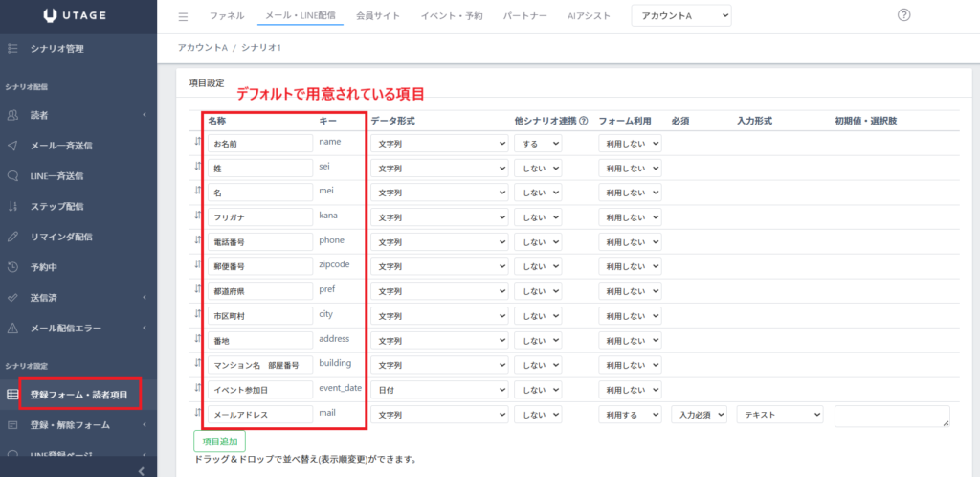Click the 項目追加 button
Screen dimensions: 980x477
point(220,441)
